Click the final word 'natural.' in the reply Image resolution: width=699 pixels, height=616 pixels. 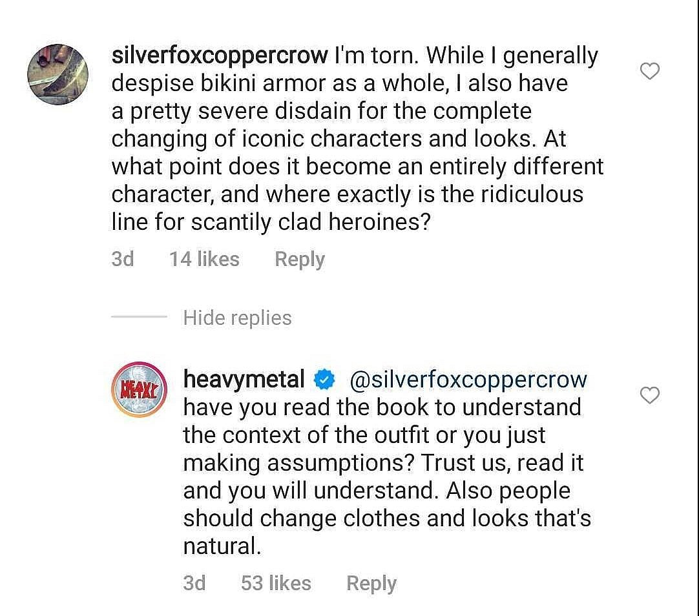click(x=222, y=546)
